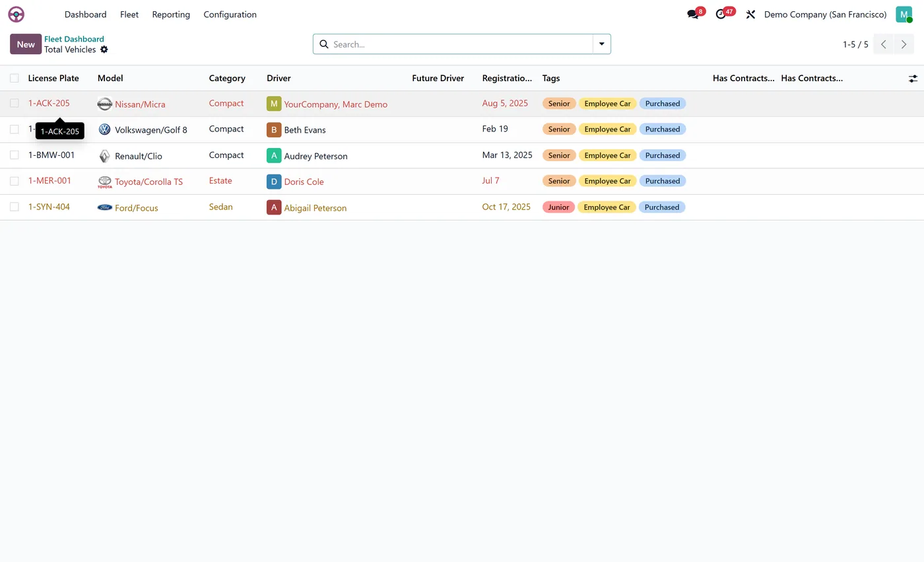Open the 1-SYN-404 license plate record

coord(49,207)
